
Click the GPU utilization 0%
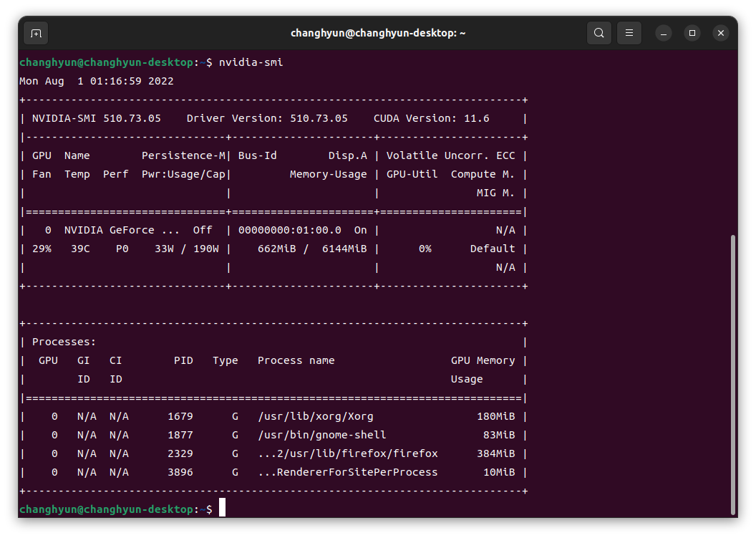[x=425, y=249]
